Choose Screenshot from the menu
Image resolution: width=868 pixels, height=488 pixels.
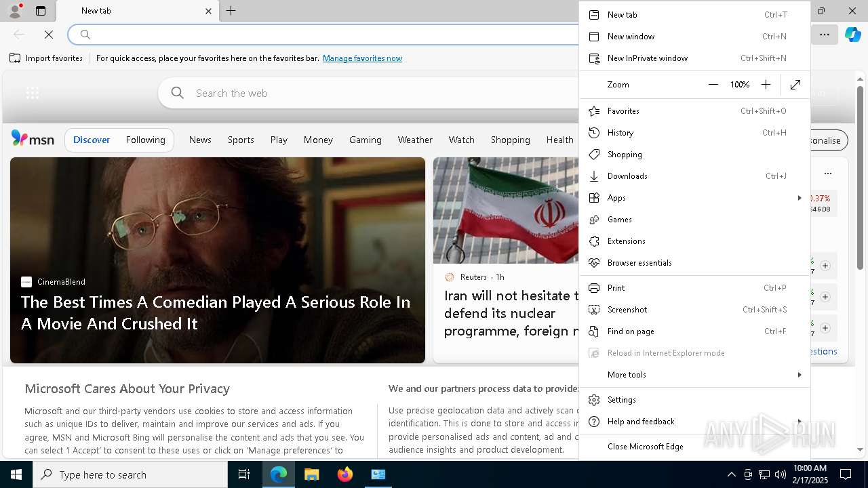click(694, 310)
